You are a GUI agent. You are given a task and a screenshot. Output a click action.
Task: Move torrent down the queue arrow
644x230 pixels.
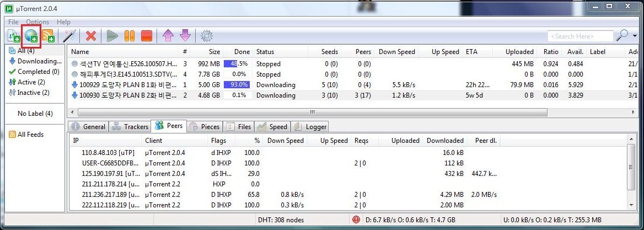tap(185, 36)
